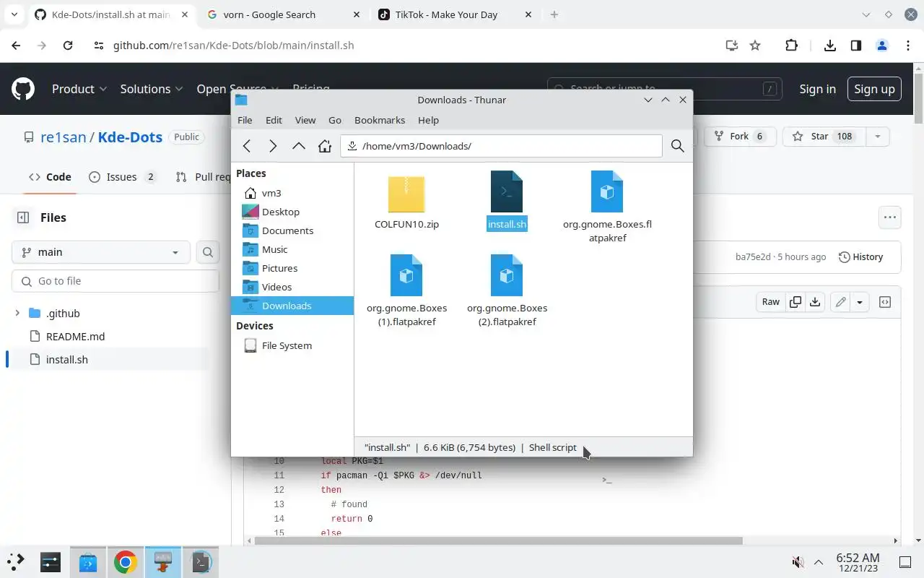The width and height of the screenshot is (924, 578).
Task: Click the GitHub logo icon
Action: pyautogui.click(x=23, y=89)
